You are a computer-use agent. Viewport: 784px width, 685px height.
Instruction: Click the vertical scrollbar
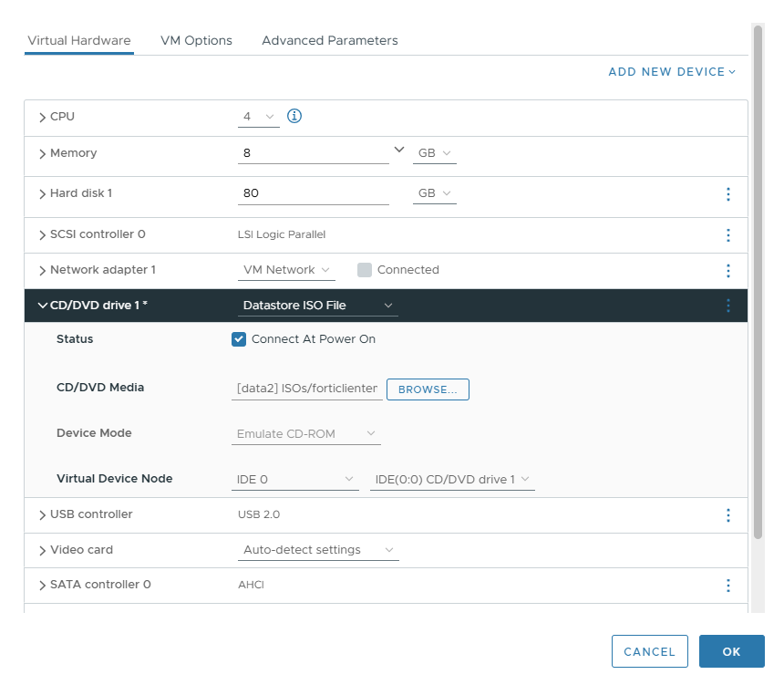tap(758, 274)
